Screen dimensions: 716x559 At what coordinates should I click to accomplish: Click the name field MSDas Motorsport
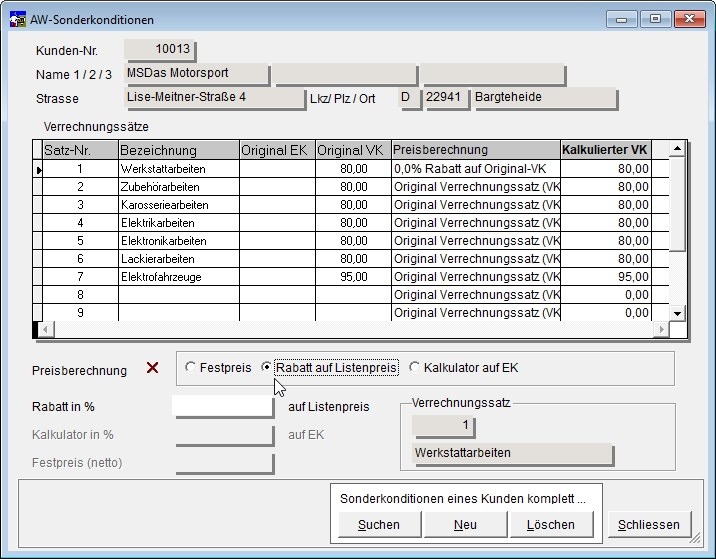click(197, 74)
